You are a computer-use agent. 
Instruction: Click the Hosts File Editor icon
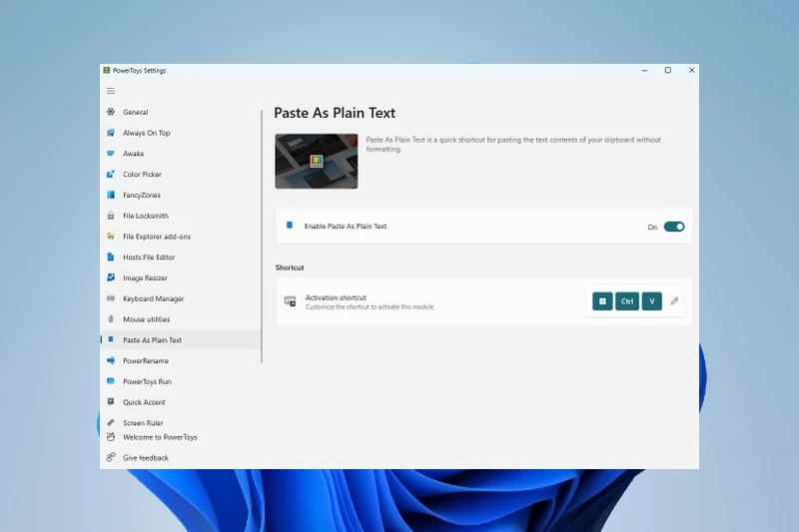pos(111,257)
